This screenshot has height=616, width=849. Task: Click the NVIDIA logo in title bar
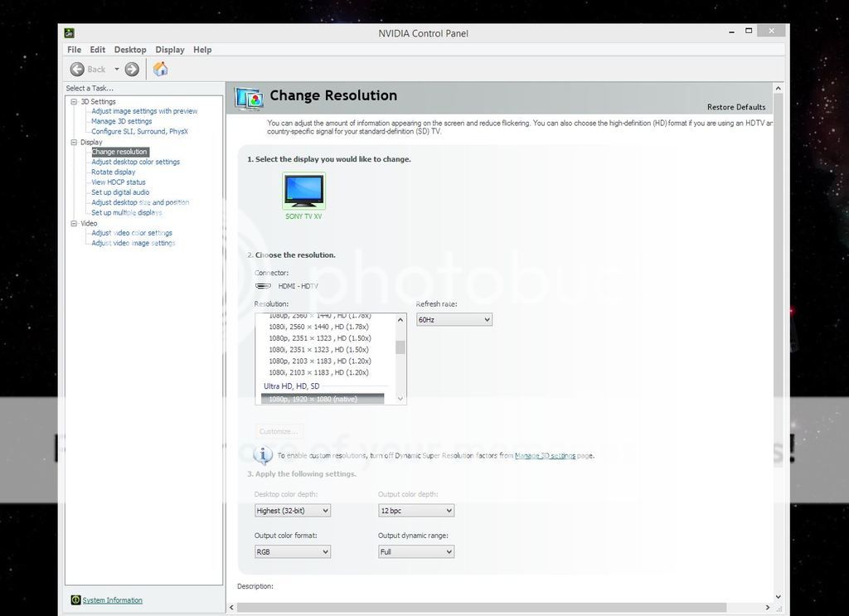[70, 33]
